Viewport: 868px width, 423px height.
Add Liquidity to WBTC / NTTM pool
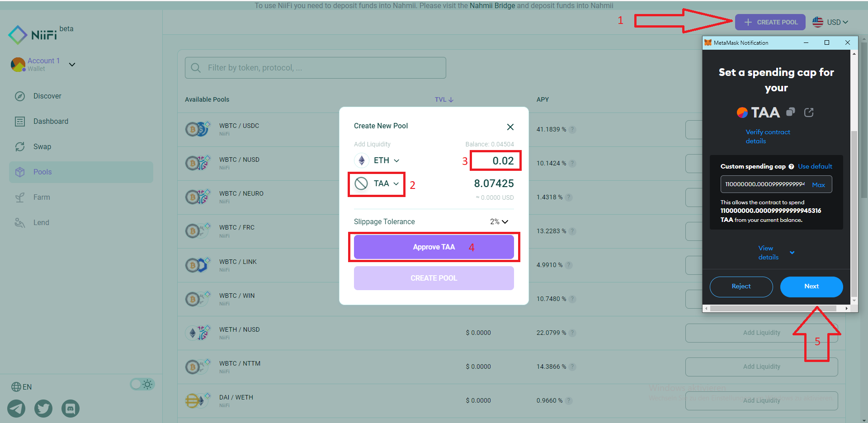coord(762,367)
